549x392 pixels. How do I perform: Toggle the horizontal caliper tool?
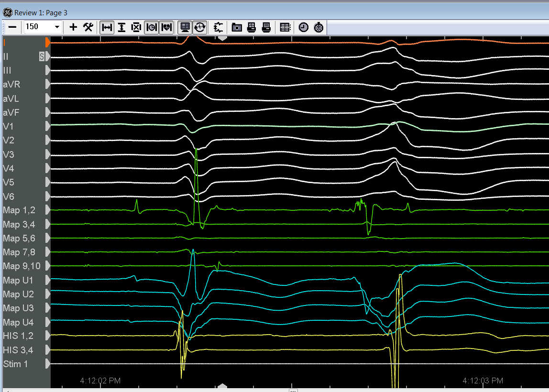pos(107,27)
